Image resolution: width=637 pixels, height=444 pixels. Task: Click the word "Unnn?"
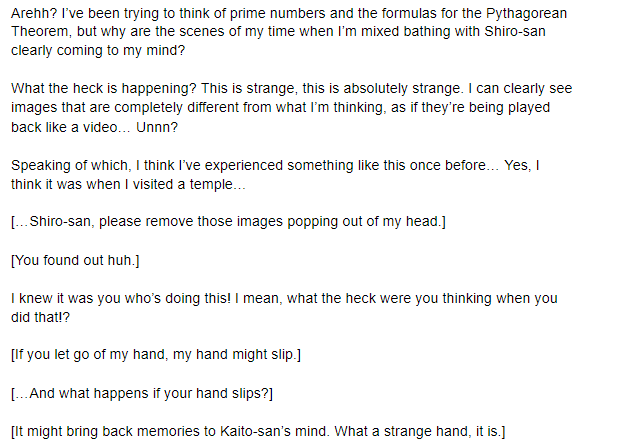(157, 128)
